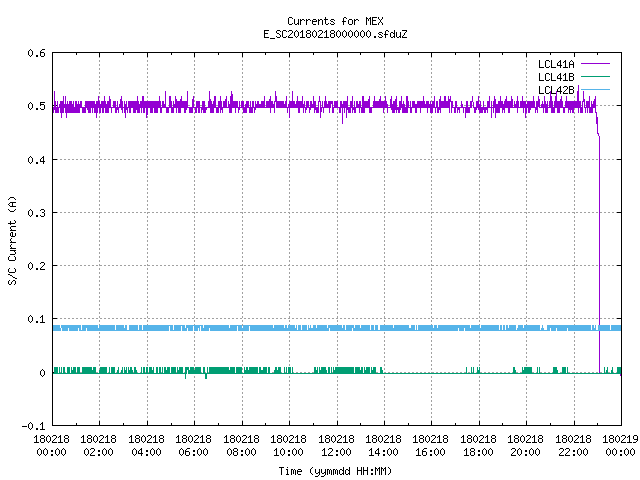Click the LCL41A legend label
The width and height of the screenshot is (640, 480).
point(556,64)
